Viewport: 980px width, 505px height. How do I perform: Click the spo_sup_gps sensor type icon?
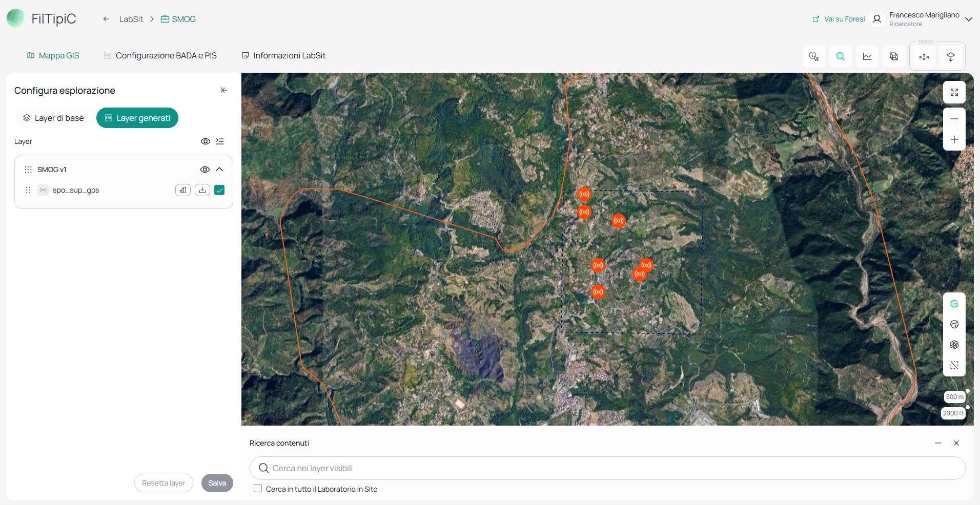point(43,190)
